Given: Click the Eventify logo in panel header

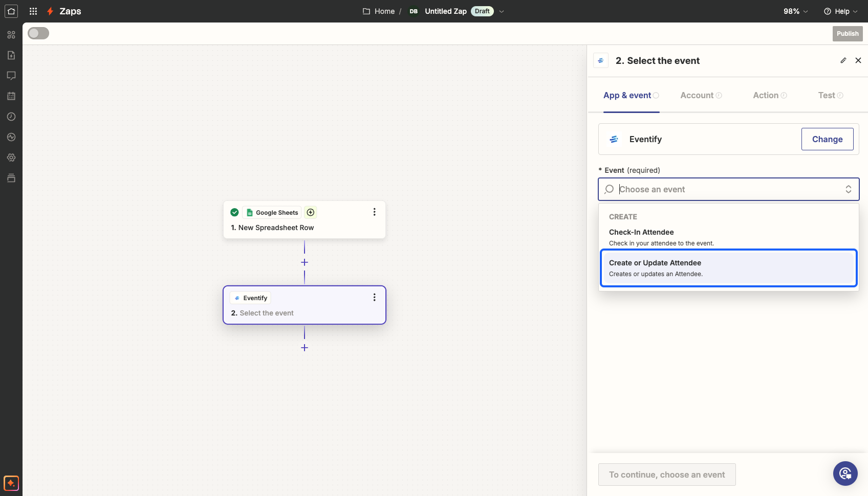Looking at the screenshot, I should 601,60.
